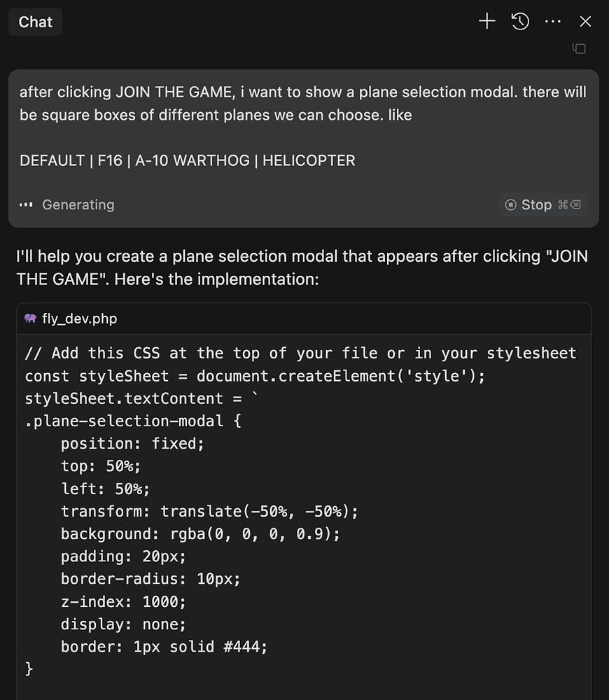The image size is (609, 700).
Task: Click the rgba background color code line
Action: (x=200, y=533)
